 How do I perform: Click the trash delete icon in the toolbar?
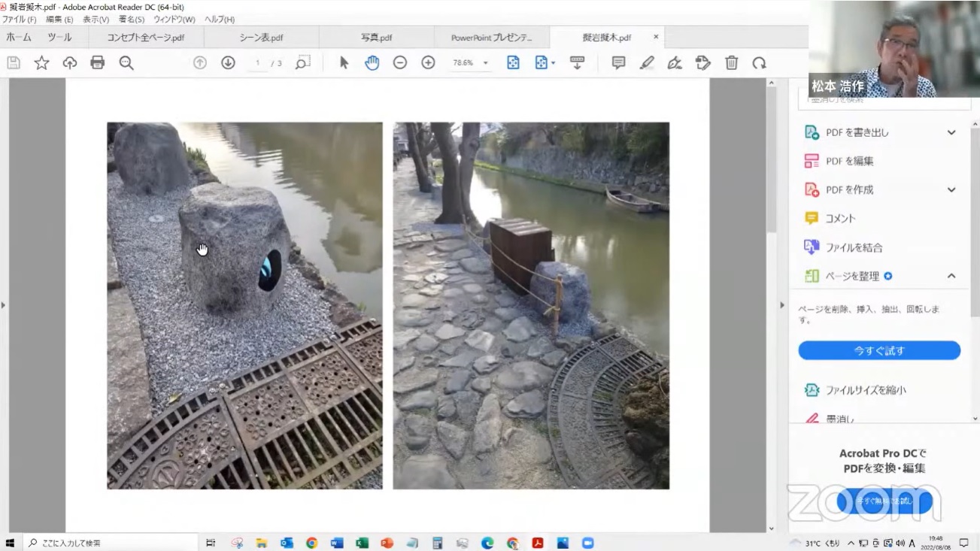(x=731, y=63)
